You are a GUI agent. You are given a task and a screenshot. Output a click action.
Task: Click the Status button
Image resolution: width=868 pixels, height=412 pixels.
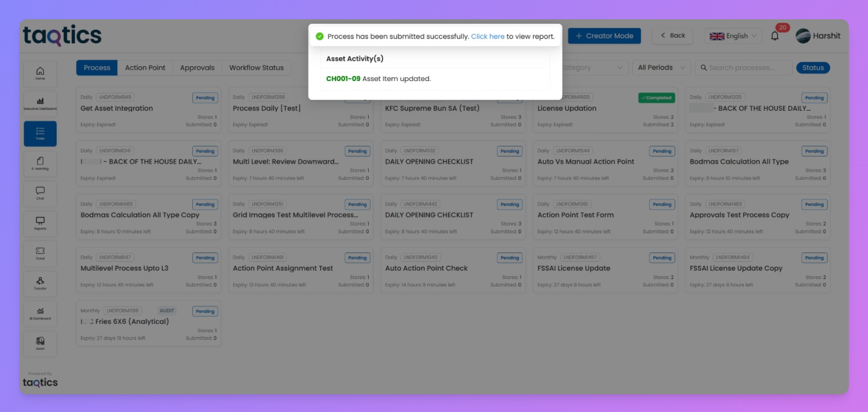813,68
